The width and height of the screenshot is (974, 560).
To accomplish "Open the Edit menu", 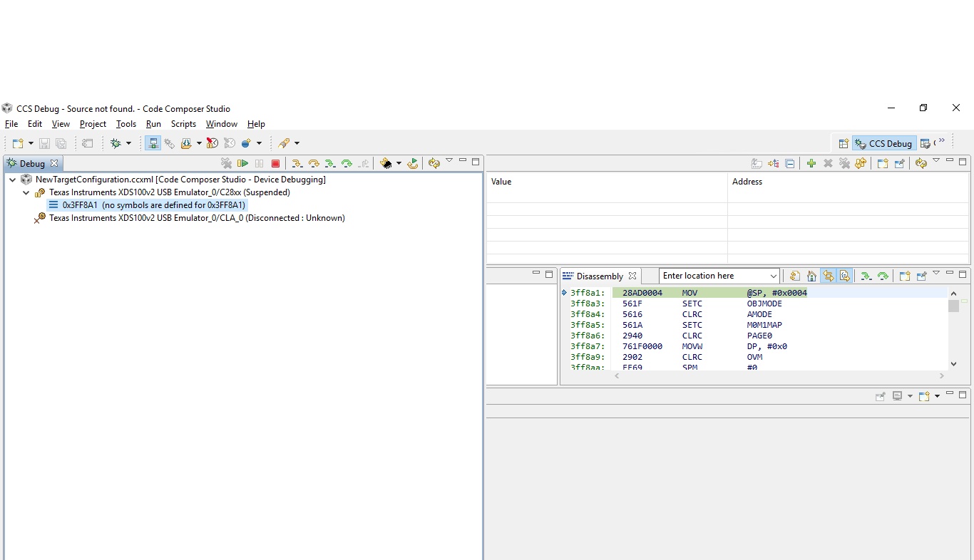I will (x=35, y=124).
